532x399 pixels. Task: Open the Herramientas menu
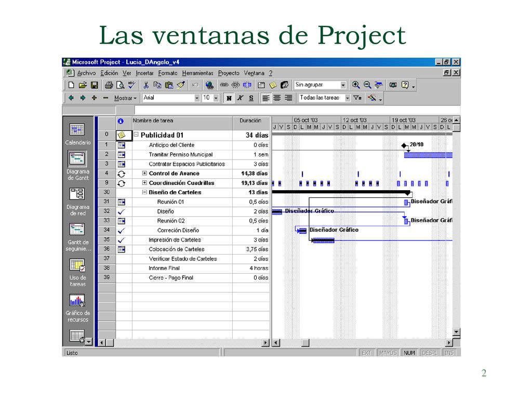tap(197, 73)
